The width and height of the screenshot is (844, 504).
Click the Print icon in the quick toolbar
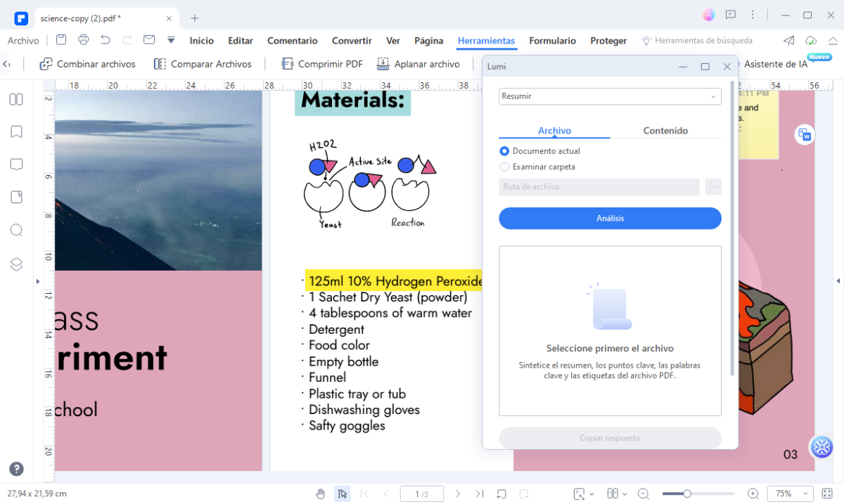click(x=83, y=40)
